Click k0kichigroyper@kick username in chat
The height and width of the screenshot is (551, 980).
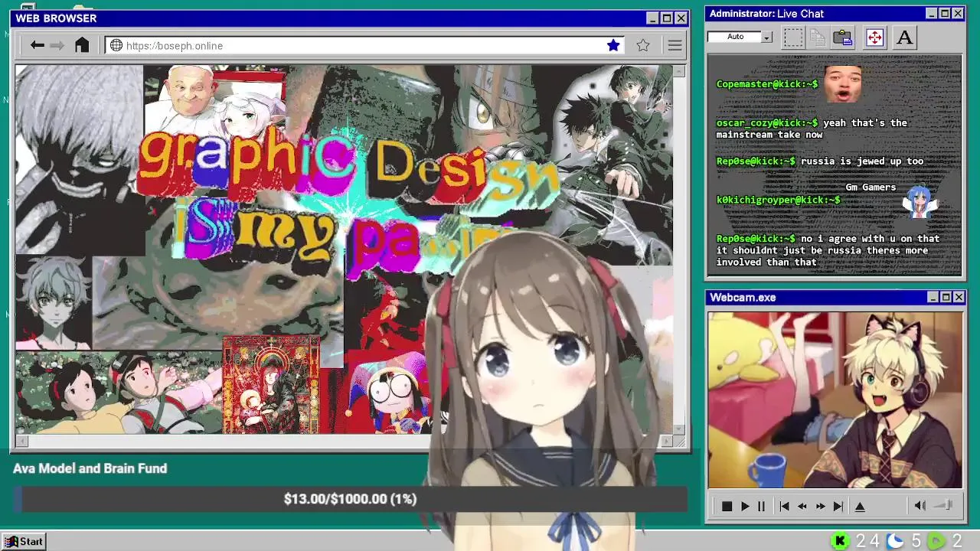pyautogui.click(x=778, y=200)
